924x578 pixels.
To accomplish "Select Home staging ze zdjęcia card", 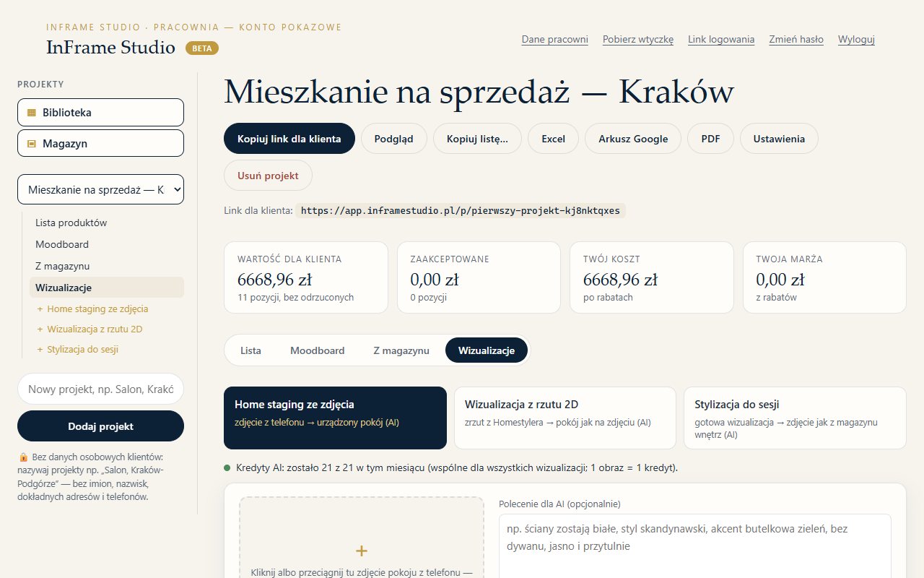I will click(336, 418).
